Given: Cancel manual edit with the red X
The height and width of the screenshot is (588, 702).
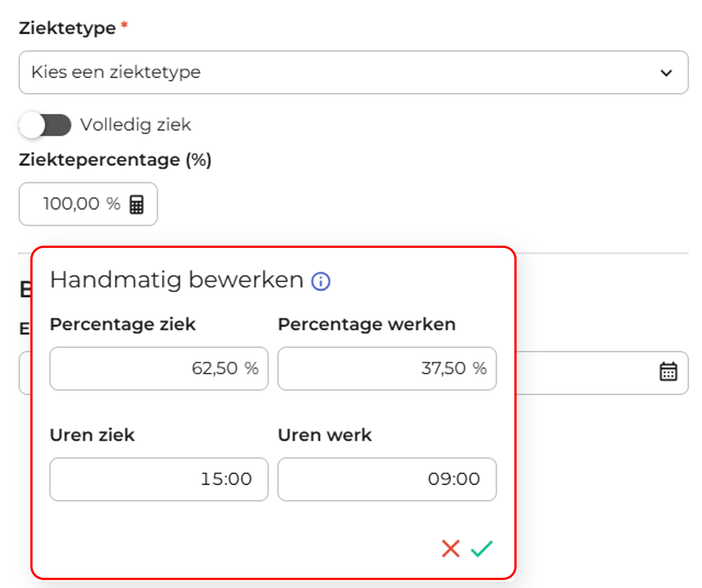Looking at the screenshot, I should coord(450,548).
